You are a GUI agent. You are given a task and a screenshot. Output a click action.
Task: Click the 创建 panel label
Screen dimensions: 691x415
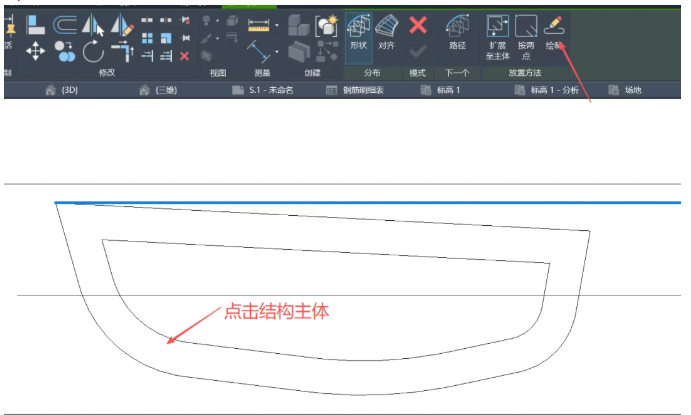312,73
